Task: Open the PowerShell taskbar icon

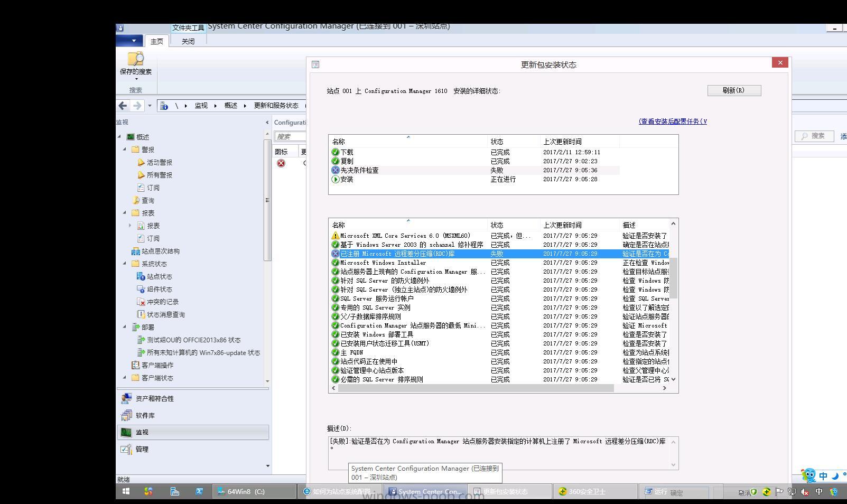Action: click(x=199, y=491)
